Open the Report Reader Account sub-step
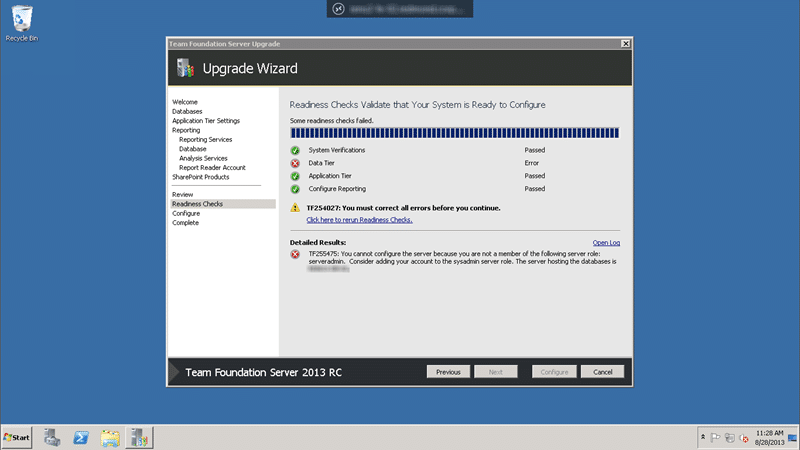 [x=212, y=167]
